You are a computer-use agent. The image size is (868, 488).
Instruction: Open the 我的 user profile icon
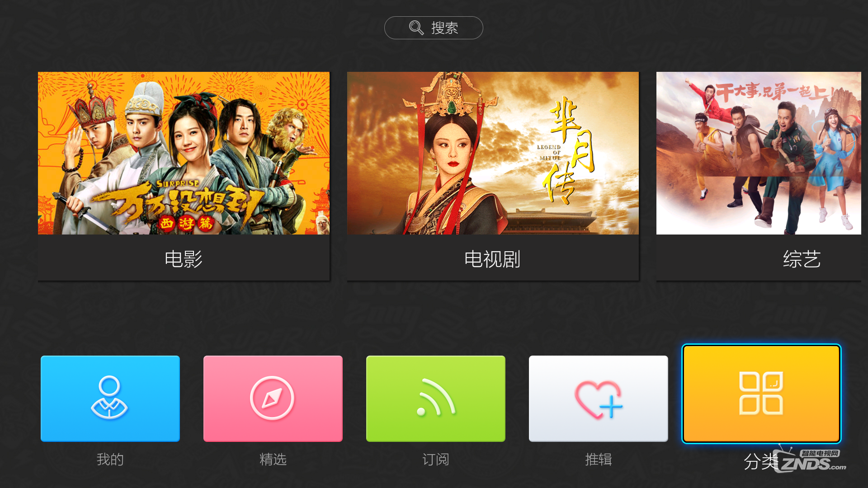110,398
